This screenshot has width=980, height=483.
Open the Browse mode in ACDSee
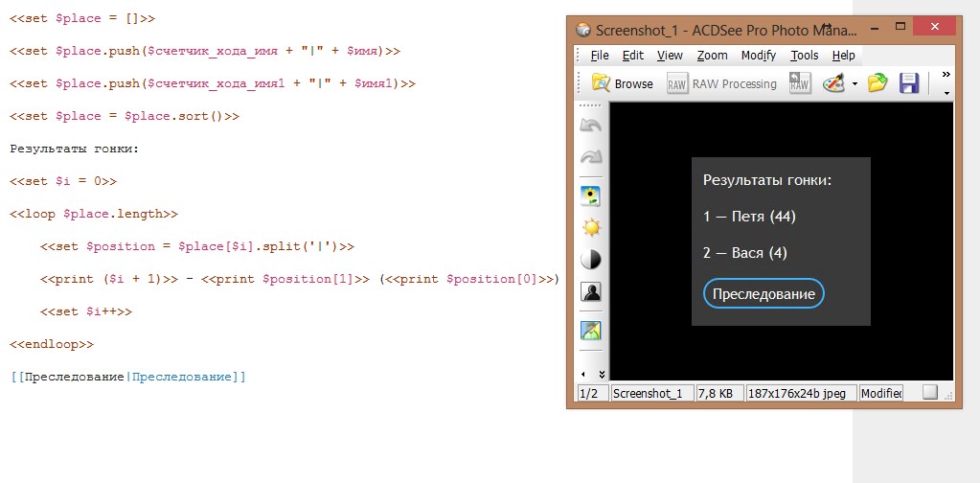[623, 83]
